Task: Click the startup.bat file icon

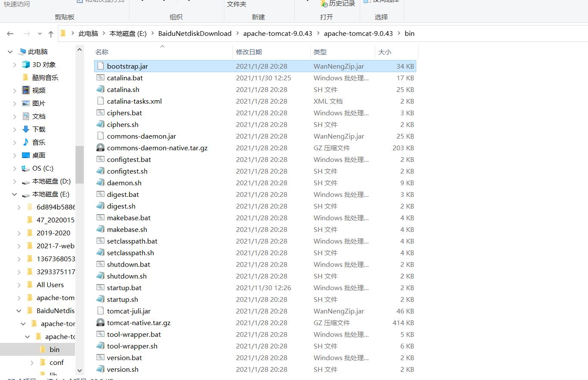Action: coord(100,288)
